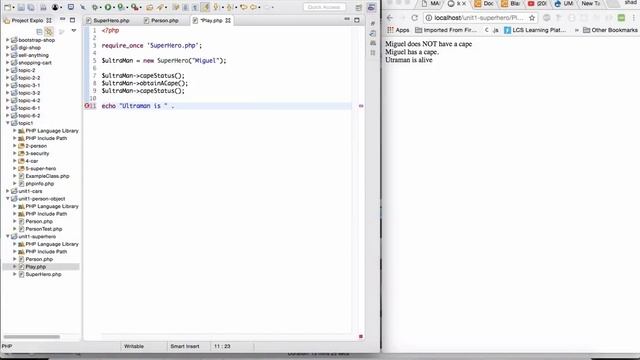Click the green extension icon in Chrome
This screenshot has height=360, width=640.
point(621,18)
